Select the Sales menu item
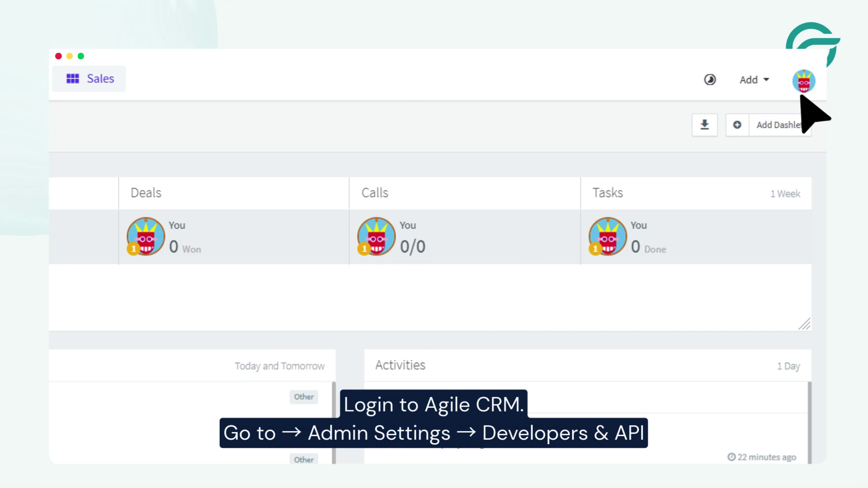The image size is (868, 488). pyautogui.click(x=100, y=78)
